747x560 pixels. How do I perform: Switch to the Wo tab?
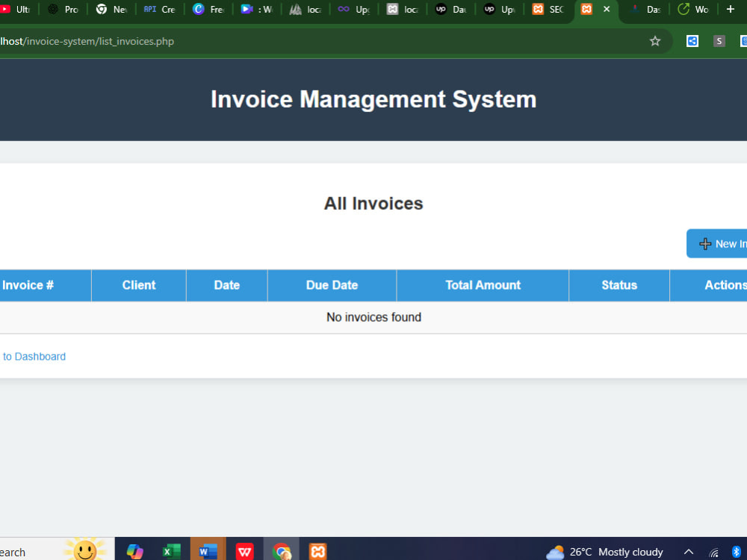pos(694,10)
